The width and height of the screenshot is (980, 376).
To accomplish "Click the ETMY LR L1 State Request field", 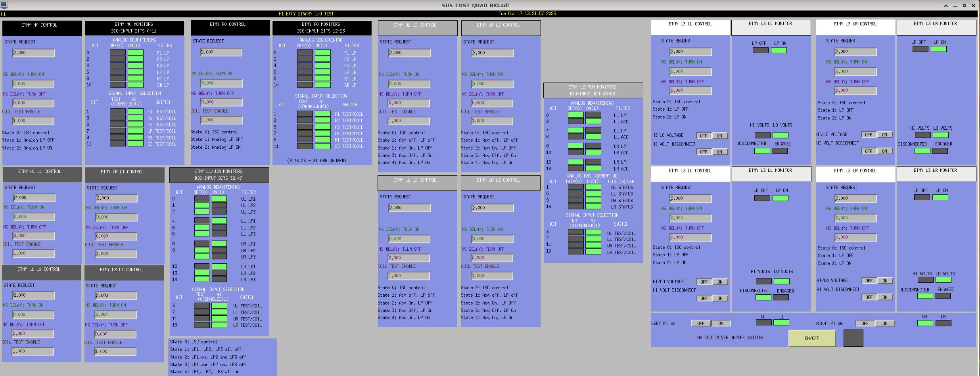I will [x=116, y=295].
